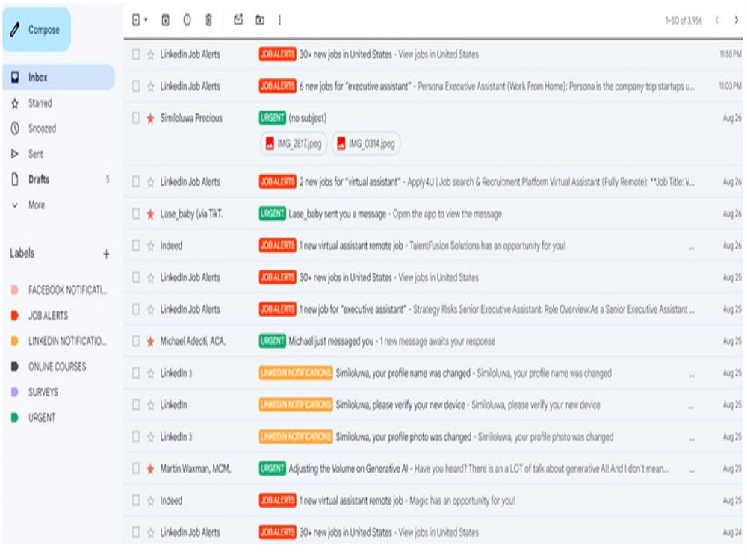Star the '2 new jobs for virtual assistant' email

(x=151, y=182)
